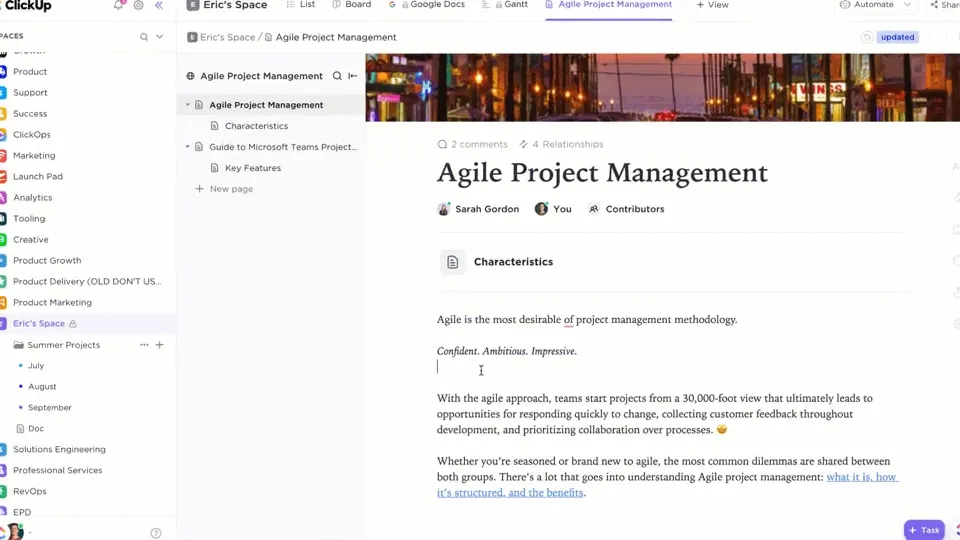Screen dimensions: 960x540
Task: Open the Creative space
Action: (31, 239)
